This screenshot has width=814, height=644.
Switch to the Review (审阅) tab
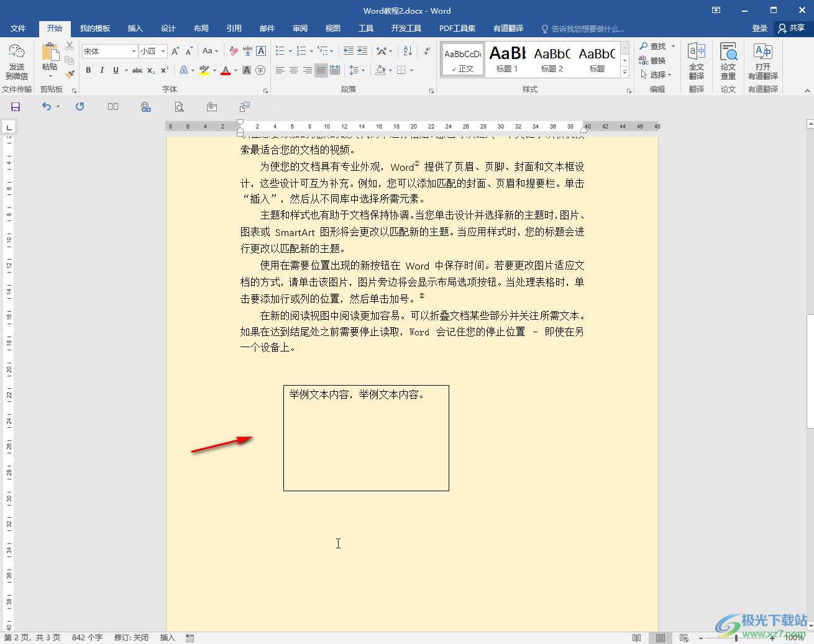(300, 29)
